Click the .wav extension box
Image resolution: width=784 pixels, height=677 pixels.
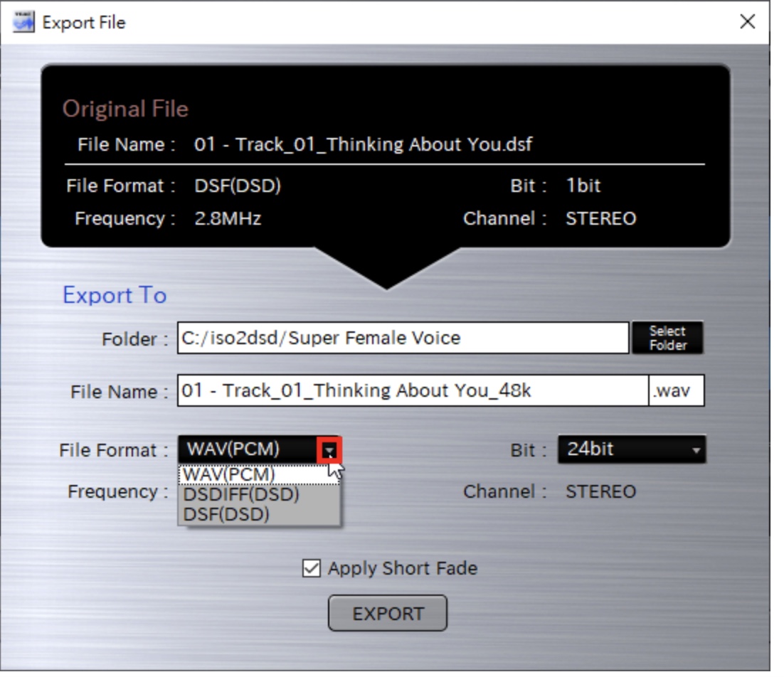click(x=677, y=390)
